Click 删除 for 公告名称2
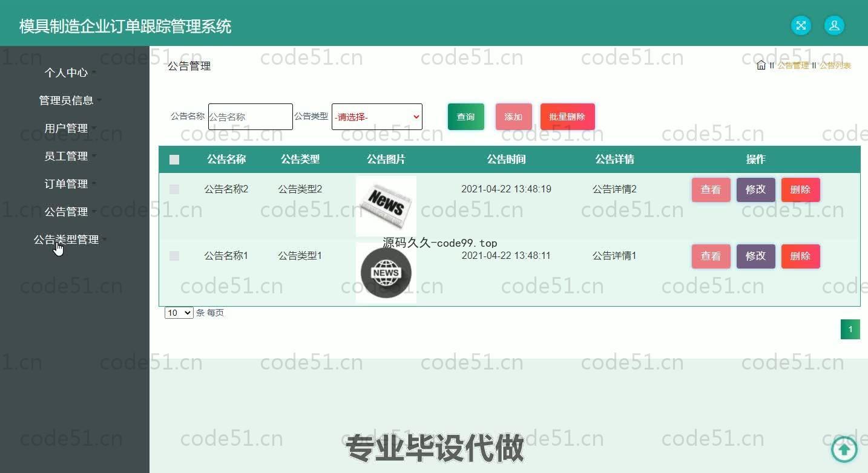 (x=800, y=190)
